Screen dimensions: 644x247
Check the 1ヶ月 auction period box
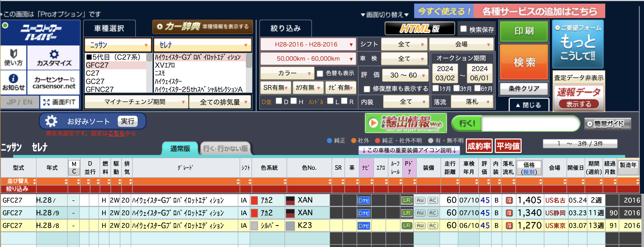point(436,88)
